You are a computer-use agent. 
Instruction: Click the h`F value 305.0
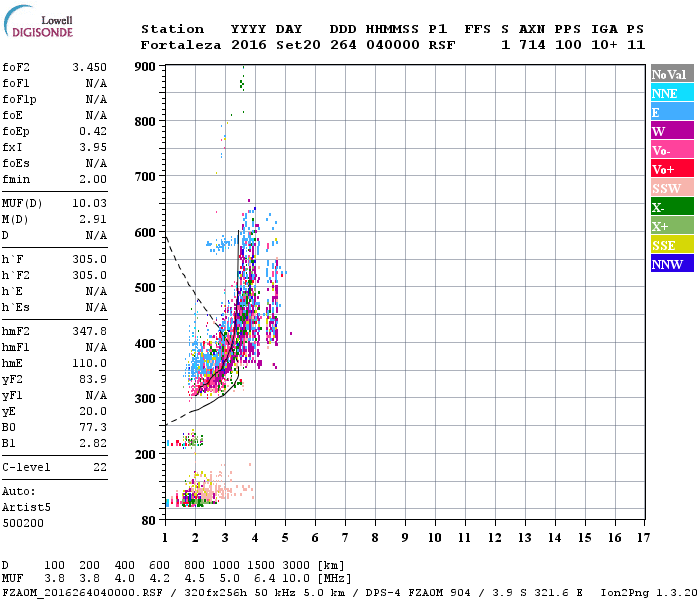pyautogui.click(x=89, y=259)
